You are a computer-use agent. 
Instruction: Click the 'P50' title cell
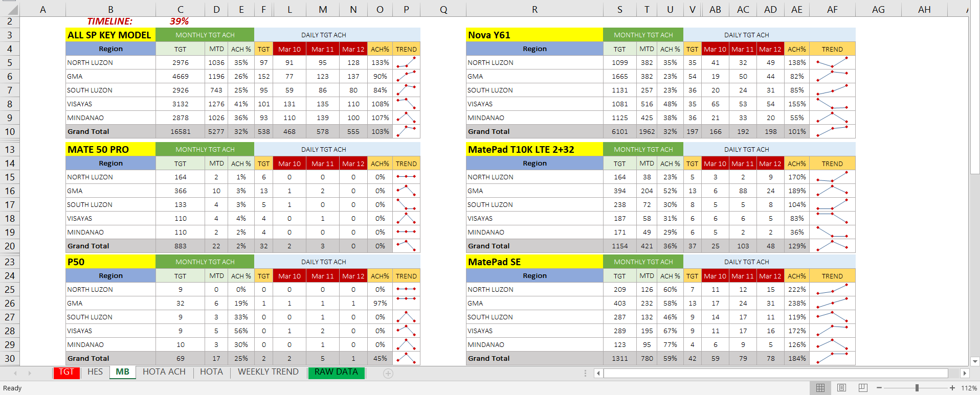110,262
